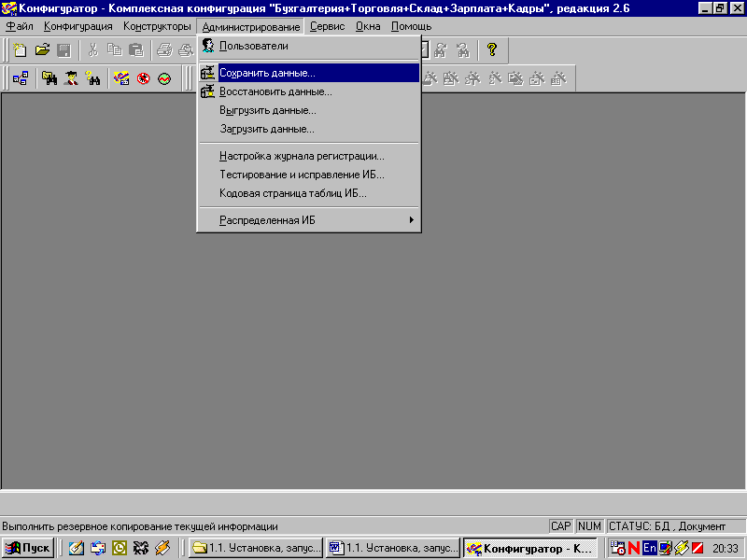
Task: Click first quick launch notepad icon
Action: [x=76, y=548]
